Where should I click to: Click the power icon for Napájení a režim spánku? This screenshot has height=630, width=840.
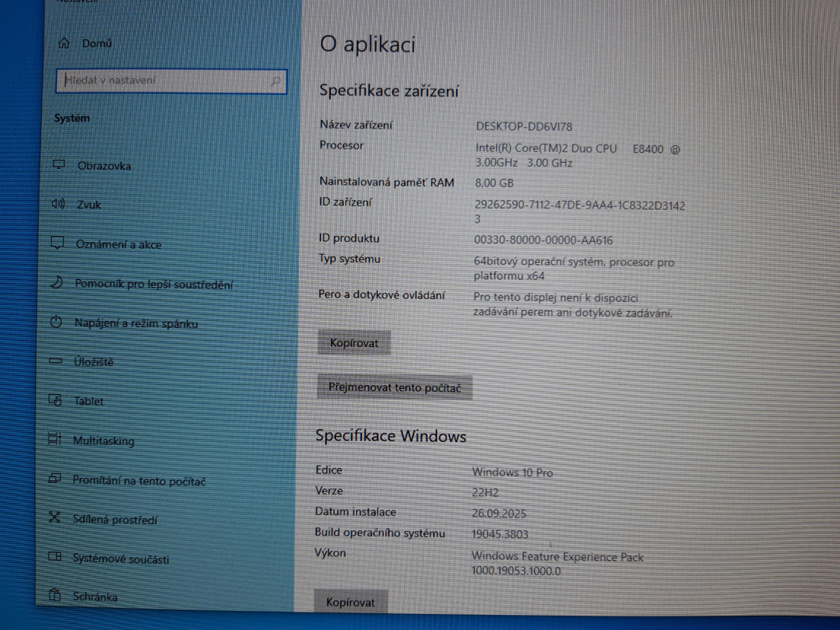click(x=56, y=322)
